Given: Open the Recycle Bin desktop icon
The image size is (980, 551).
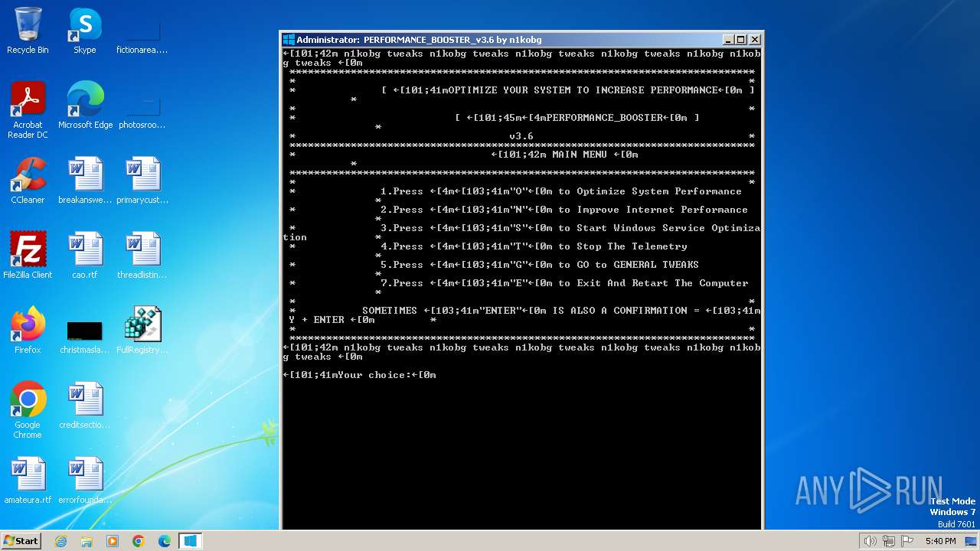Looking at the screenshot, I should click(x=28, y=31).
